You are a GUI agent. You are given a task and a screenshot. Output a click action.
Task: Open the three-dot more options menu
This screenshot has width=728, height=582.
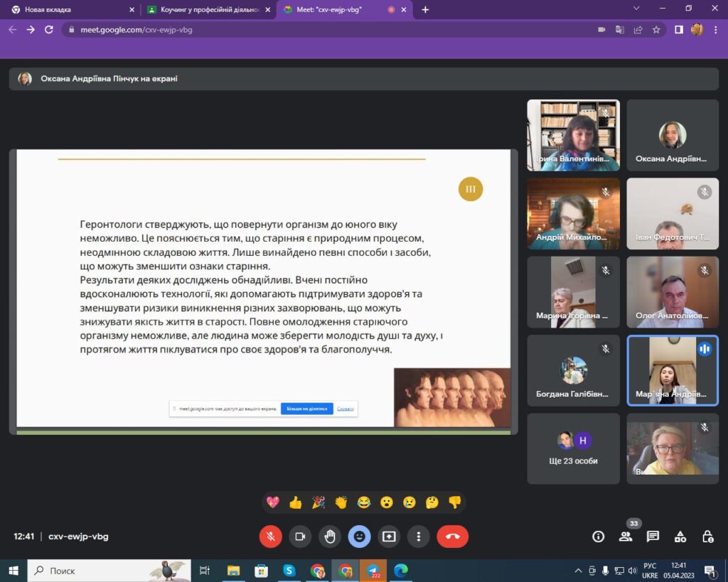pos(419,537)
